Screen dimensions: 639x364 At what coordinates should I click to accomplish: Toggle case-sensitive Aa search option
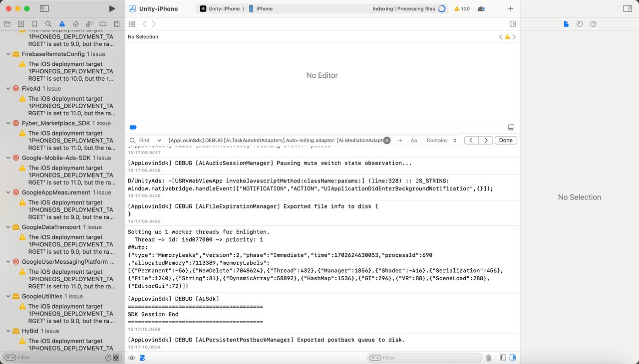[x=414, y=141]
